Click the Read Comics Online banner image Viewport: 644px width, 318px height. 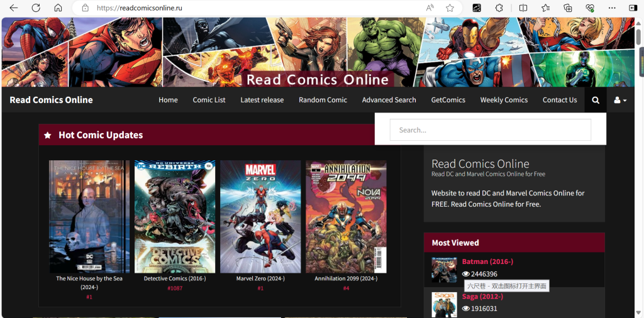tap(318, 52)
